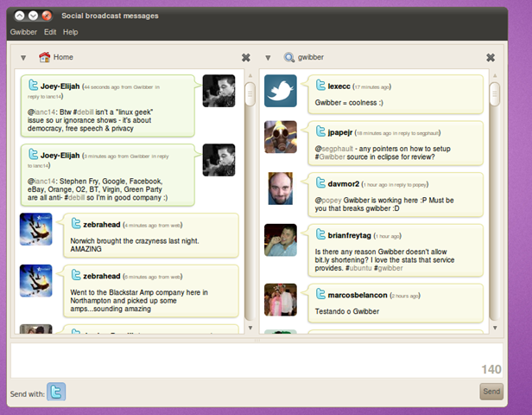Click the #ubuntu hashtag link

click(x=358, y=268)
